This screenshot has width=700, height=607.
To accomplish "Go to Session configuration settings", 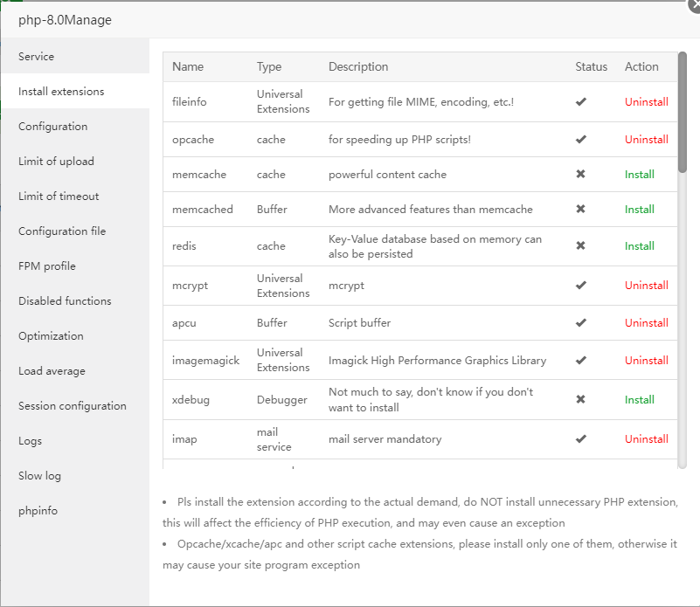I will [x=73, y=406].
